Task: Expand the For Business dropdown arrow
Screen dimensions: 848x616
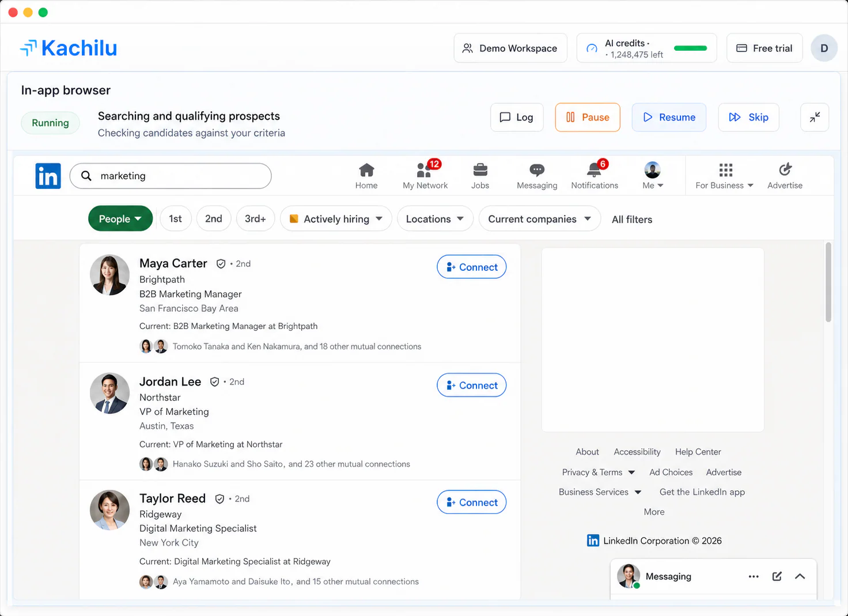Action: (750, 186)
